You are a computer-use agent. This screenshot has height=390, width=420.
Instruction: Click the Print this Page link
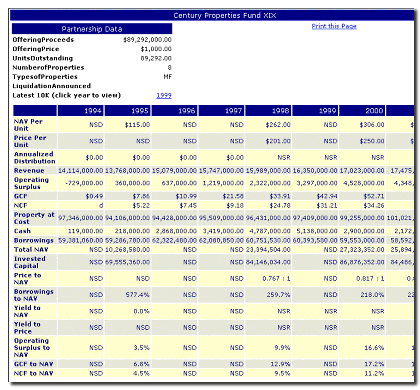click(x=334, y=26)
